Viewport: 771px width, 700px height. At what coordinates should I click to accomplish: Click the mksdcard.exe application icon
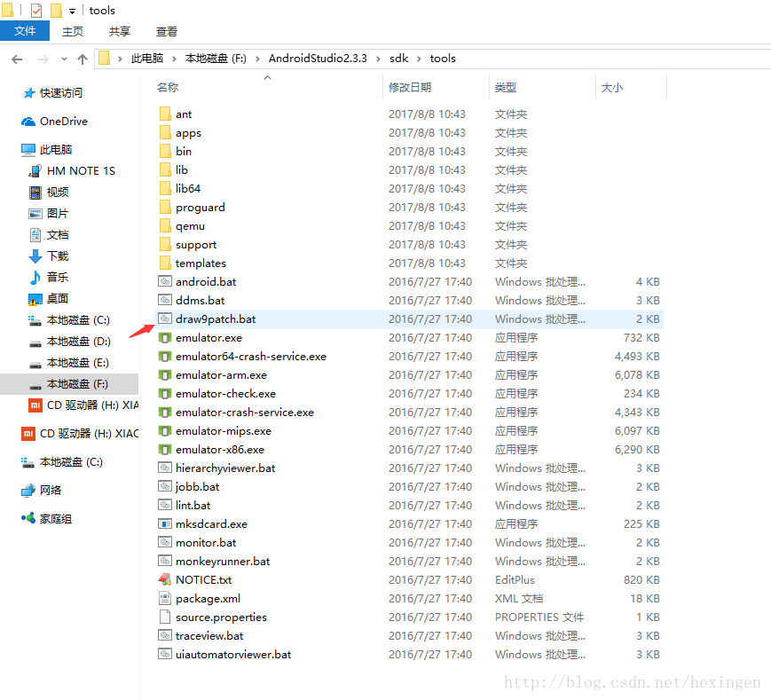[165, 524]
